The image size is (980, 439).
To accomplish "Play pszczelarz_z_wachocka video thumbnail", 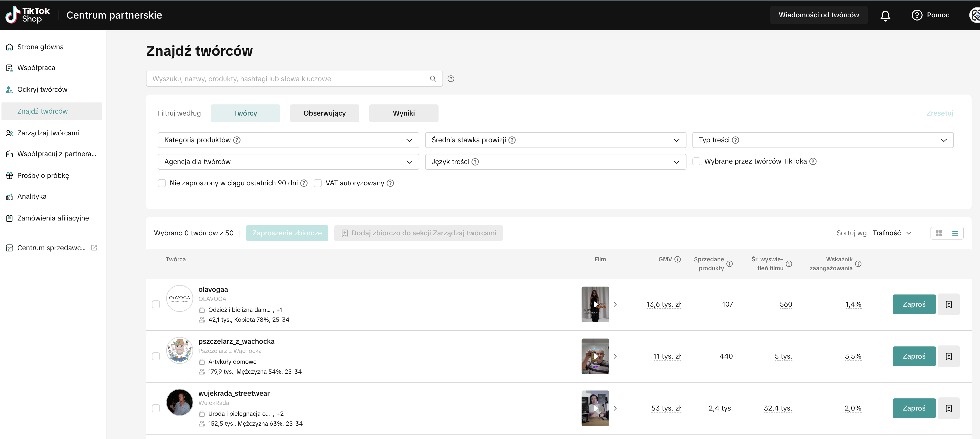I will tap(595, 356).
